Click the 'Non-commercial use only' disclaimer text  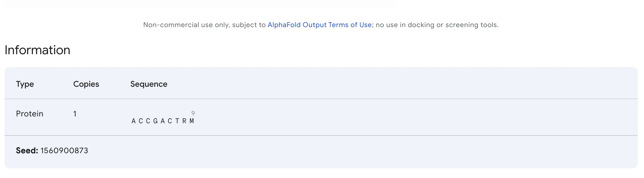204,25
